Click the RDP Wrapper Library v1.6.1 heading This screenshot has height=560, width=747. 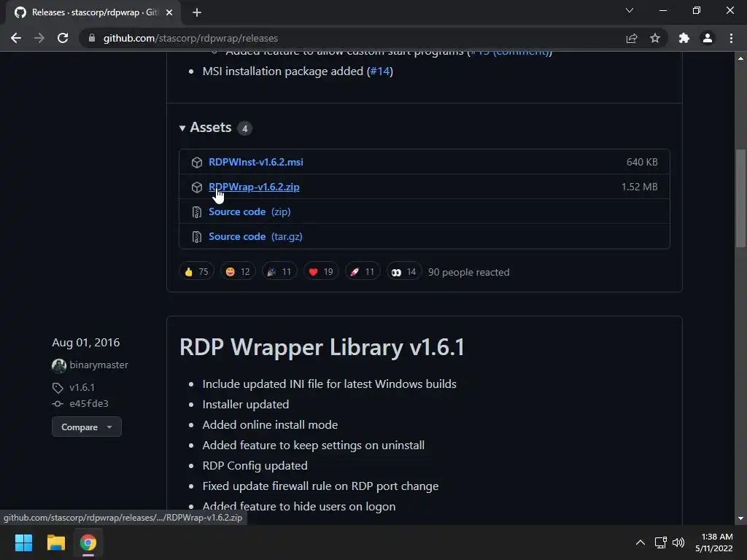(x=322, y=346)
